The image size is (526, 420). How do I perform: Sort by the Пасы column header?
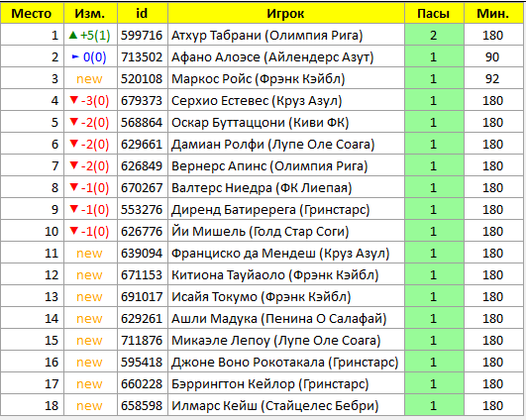[x=434, y=14]
